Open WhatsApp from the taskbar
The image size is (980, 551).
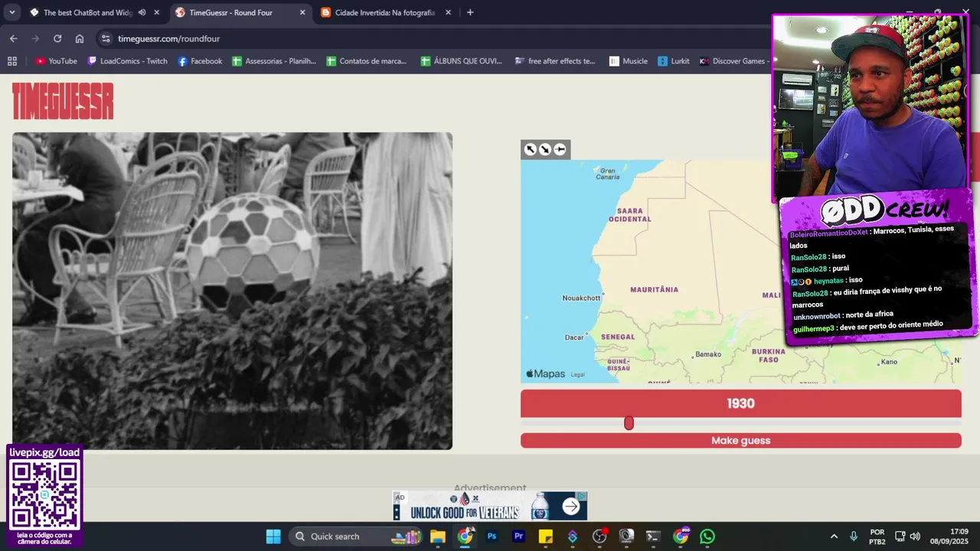click(x=707, y=536)
